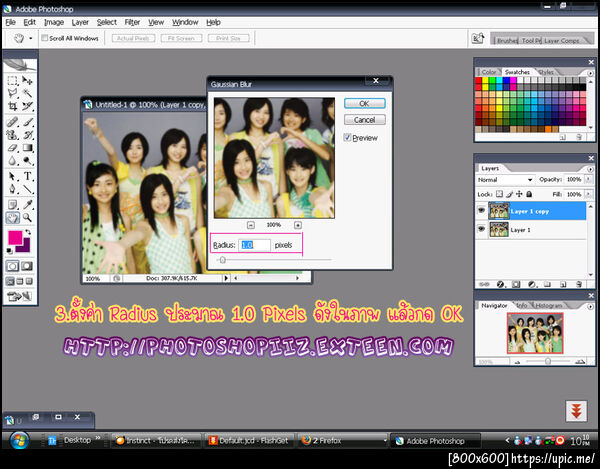Hide the Layer 1 layer
The image size is (600, 469).
pos(481,229)
